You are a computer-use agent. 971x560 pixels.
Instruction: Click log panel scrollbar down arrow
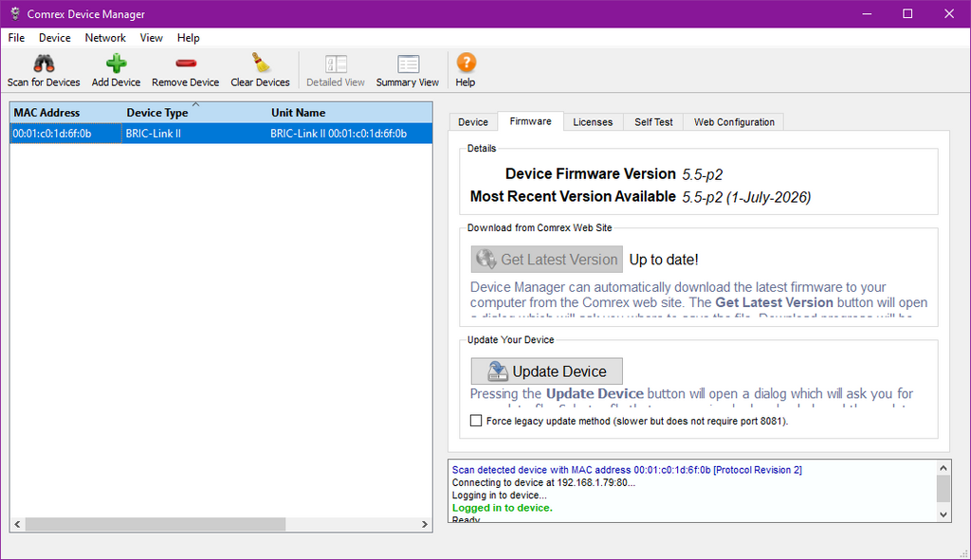coord(944,515)
